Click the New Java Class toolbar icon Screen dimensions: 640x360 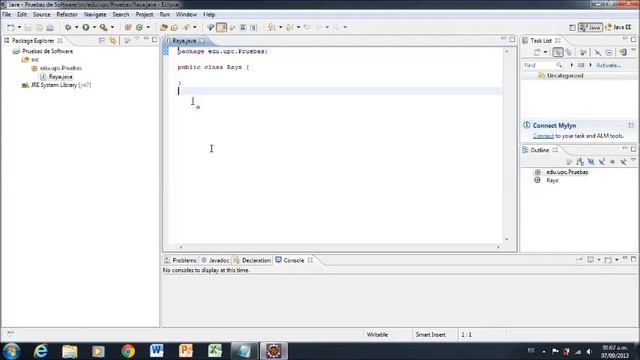point(139,27)
